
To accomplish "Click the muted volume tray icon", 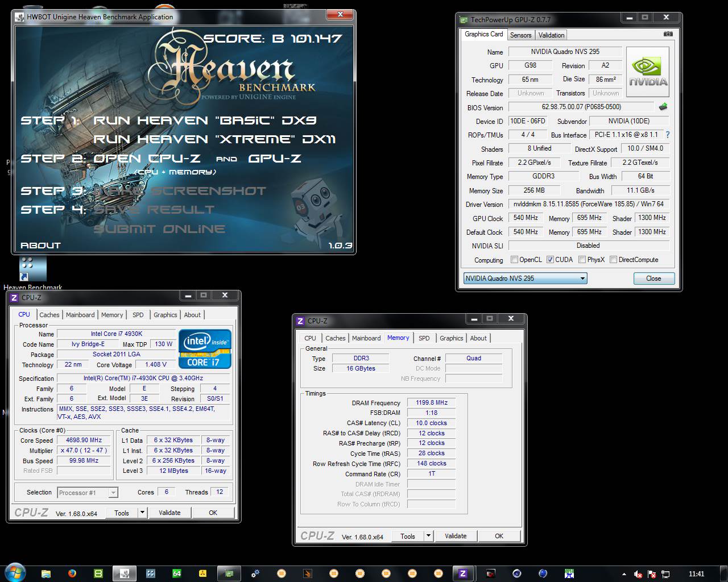I will pyautogui.click(x=639, y=574).
